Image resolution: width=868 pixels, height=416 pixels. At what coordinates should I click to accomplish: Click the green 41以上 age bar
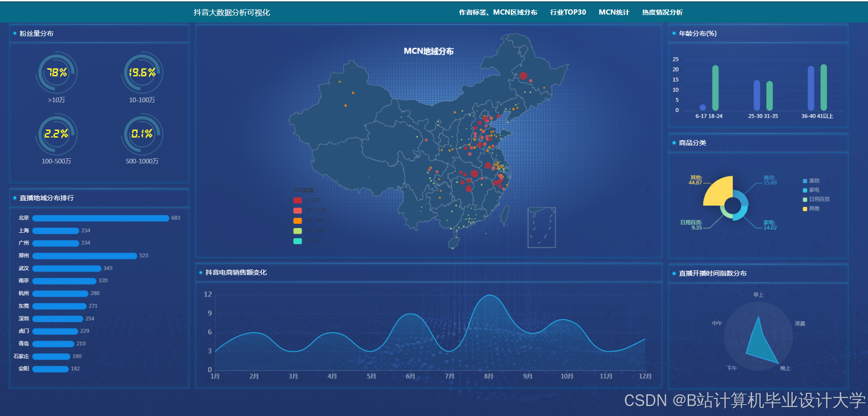point(824,87)
